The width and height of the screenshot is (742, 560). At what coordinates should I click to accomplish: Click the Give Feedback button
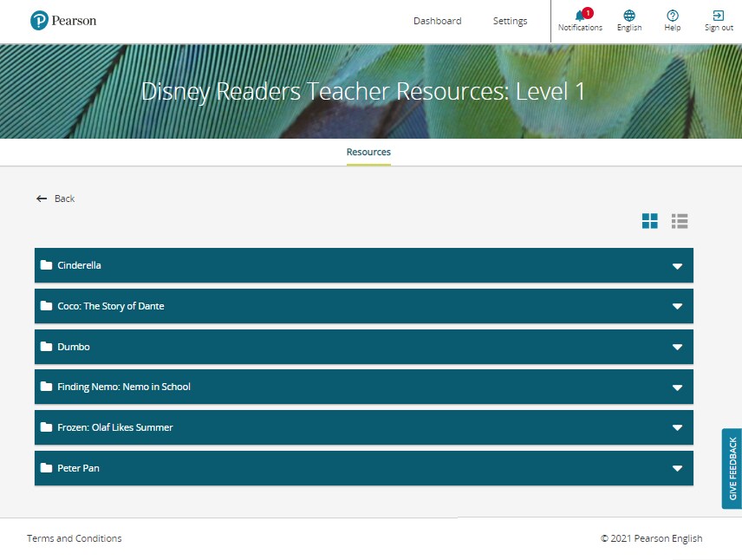point(732,468)
